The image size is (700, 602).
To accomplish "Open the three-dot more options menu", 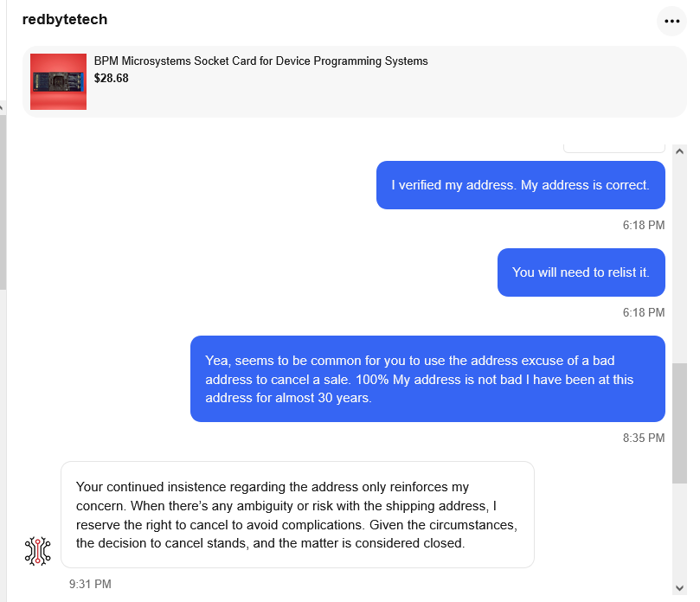I will click(x=671, y=21).
